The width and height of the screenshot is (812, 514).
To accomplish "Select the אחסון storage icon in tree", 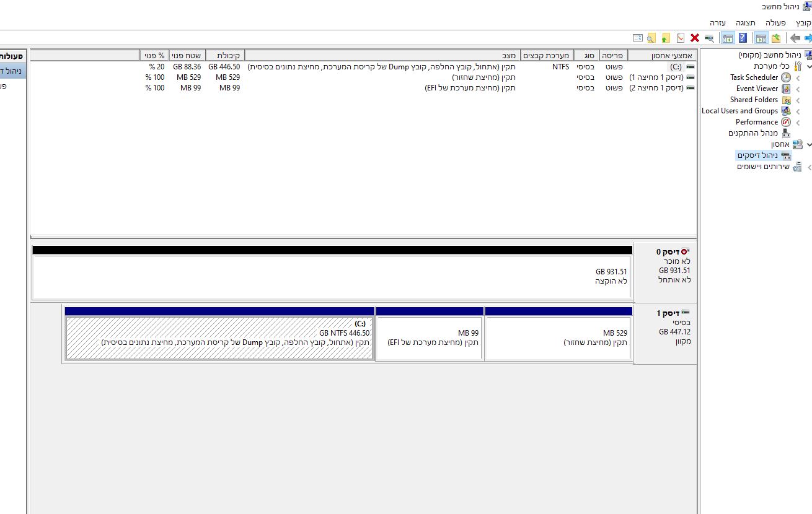I will click(x=797, y=144).
